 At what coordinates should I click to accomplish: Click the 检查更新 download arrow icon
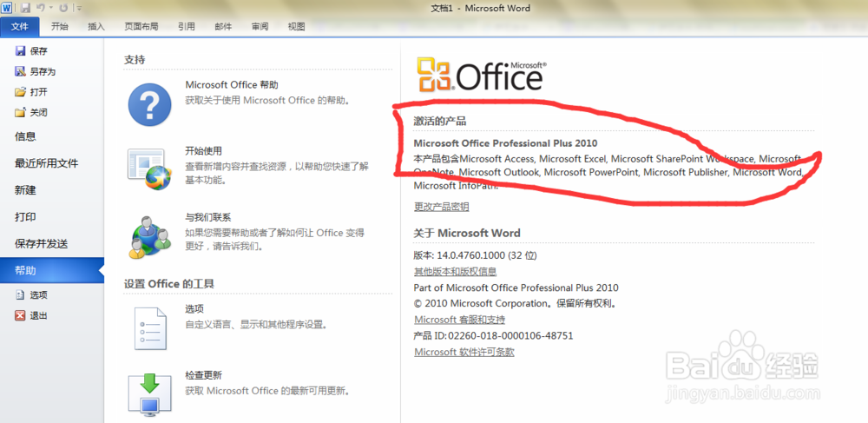(149, 395)
